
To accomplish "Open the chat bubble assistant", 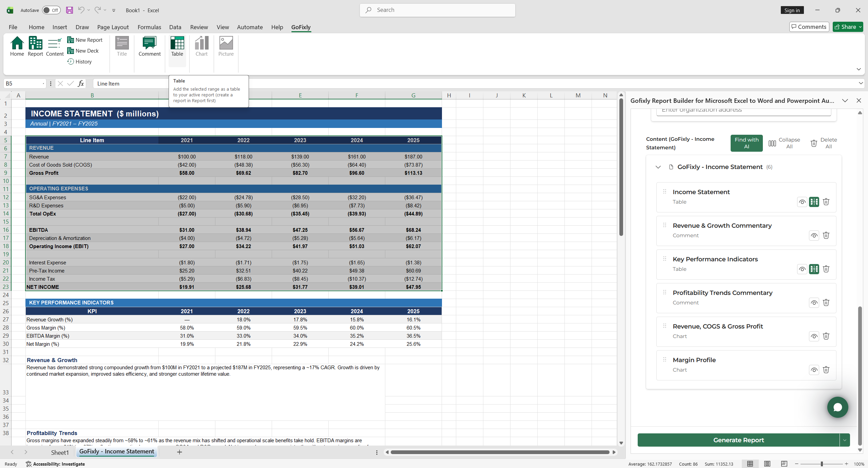I will [837, 407].
